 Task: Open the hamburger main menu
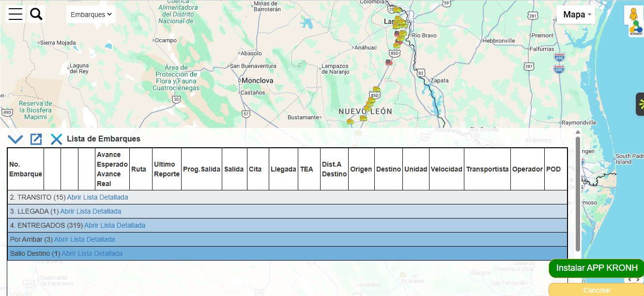[15, 14]
